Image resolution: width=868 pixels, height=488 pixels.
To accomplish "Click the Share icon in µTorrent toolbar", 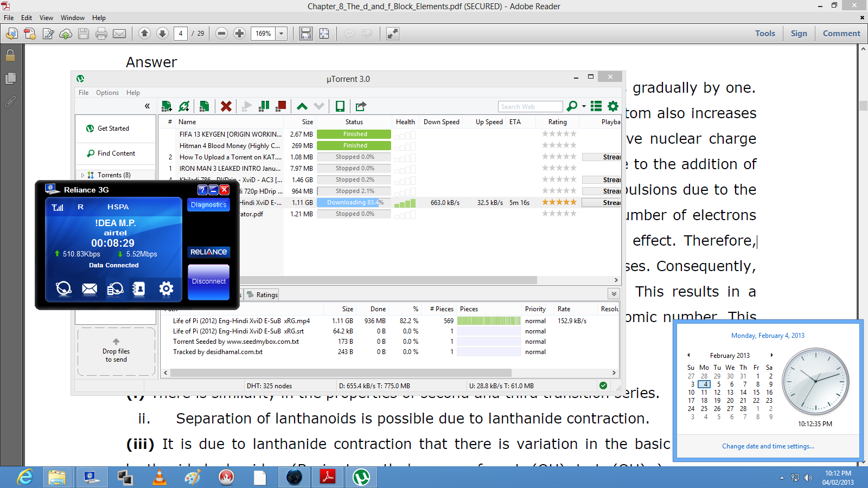I will point(361,106).
